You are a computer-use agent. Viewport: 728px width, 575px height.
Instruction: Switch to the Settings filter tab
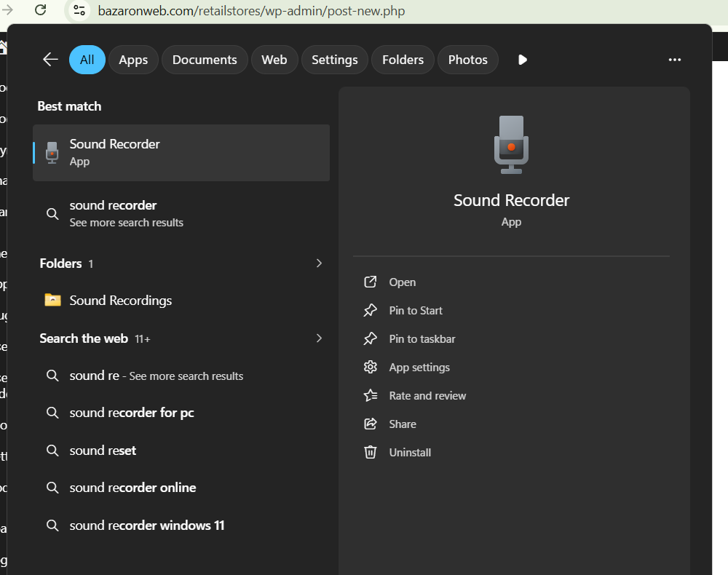click(335, 60)
